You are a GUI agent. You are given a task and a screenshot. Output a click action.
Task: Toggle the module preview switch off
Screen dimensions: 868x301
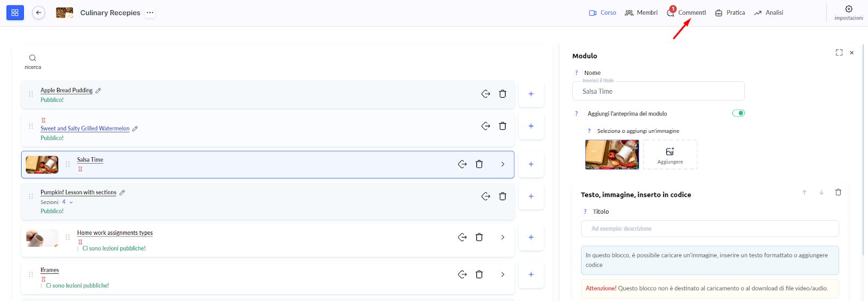point(738,113)
